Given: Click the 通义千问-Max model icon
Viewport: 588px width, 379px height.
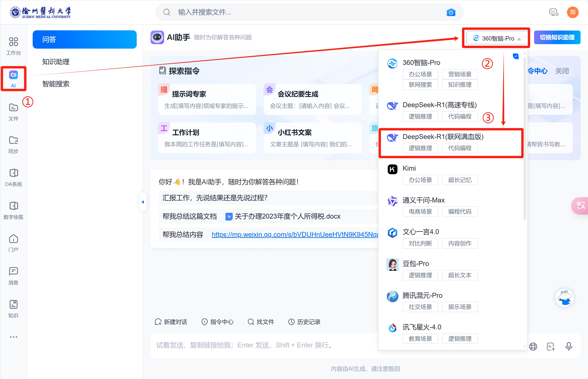Looking at the screenshot, I should click(392, 201).
